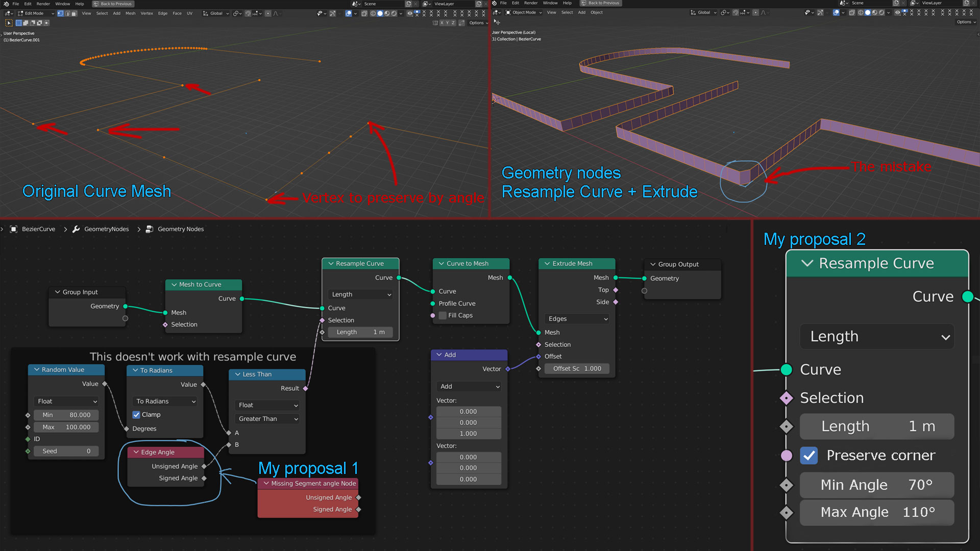Toggle viewport overlays in left Edit Mode viewport
Viewport: 980px width, 551px height.
[349, 13]
